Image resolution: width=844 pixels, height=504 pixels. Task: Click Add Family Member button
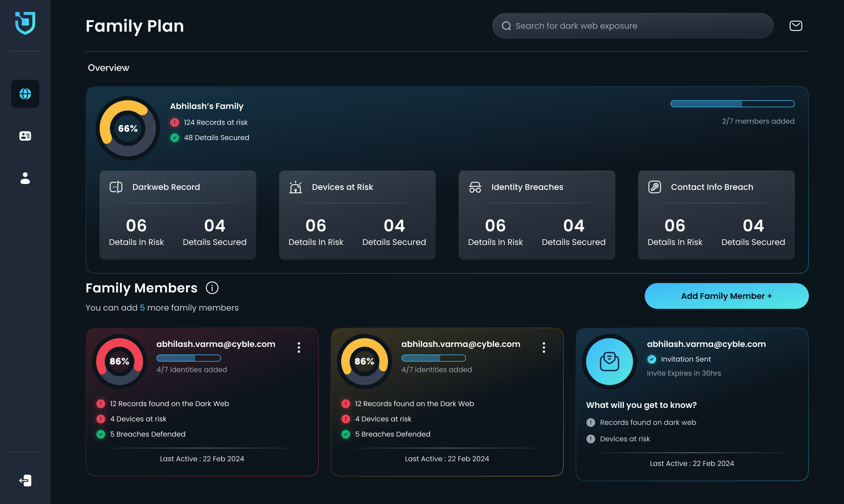pyautogui.click(x=726, y=296)
